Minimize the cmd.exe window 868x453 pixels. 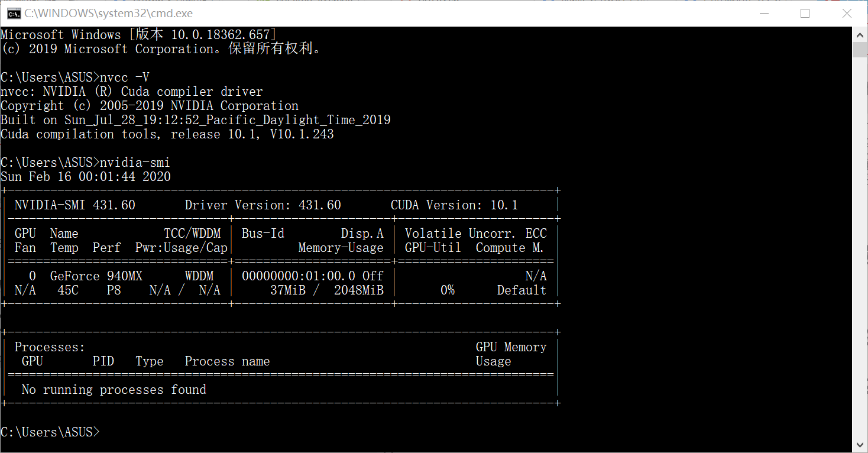(x=764, y=13)
